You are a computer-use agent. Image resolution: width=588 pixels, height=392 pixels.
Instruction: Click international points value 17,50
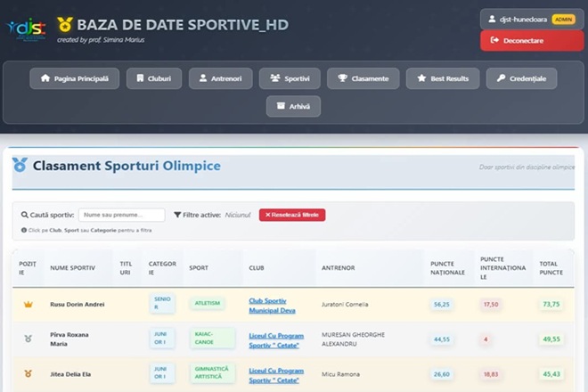coord(491,304)
